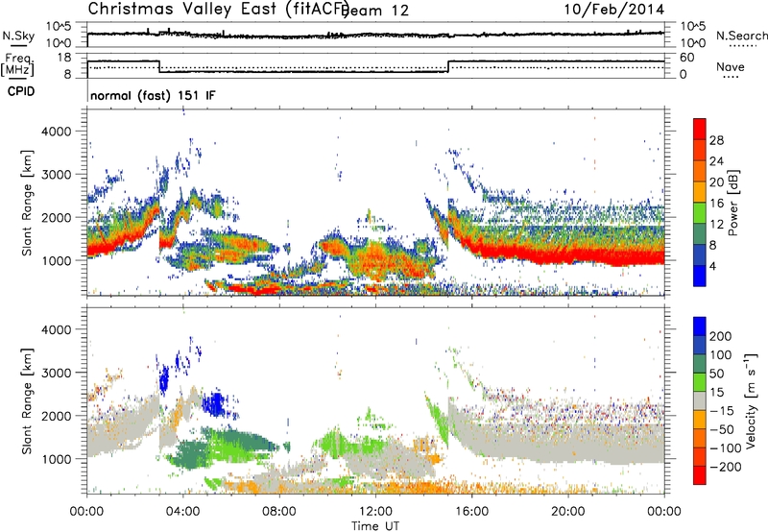Click the 'Slant Range [km]' label of power panel

tap(27, 203)
